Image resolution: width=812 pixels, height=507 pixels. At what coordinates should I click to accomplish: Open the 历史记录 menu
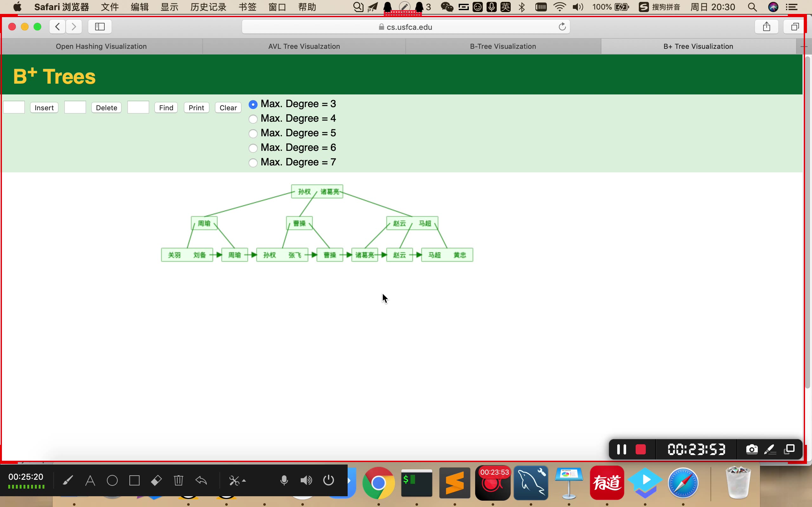point(208,7)
